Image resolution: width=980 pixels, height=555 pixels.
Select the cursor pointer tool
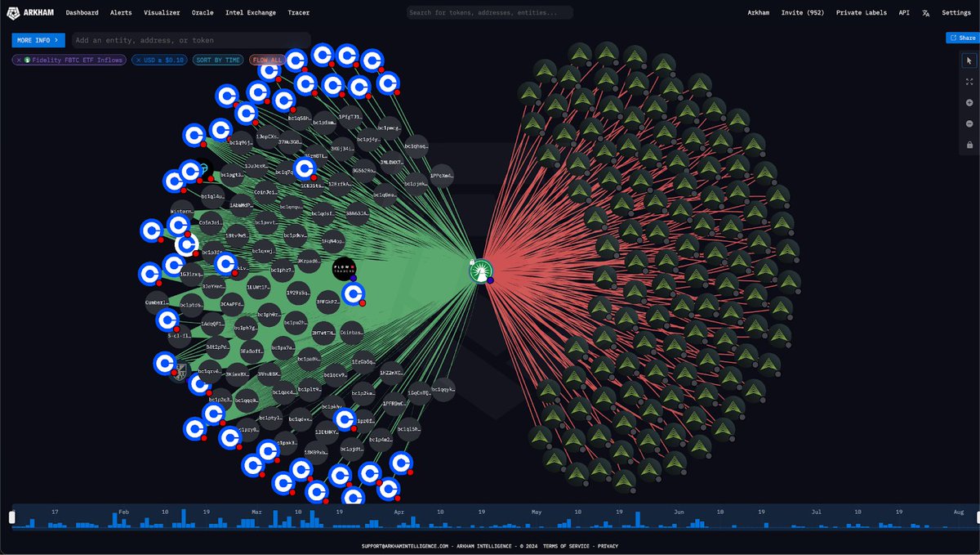pyautogui.click(x=969, y=60)
